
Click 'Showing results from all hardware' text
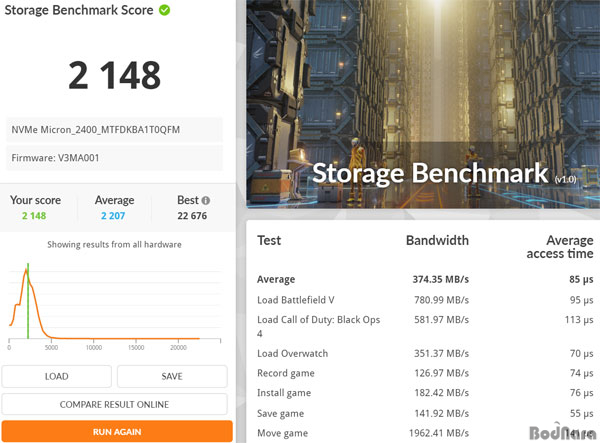(114, 244)
